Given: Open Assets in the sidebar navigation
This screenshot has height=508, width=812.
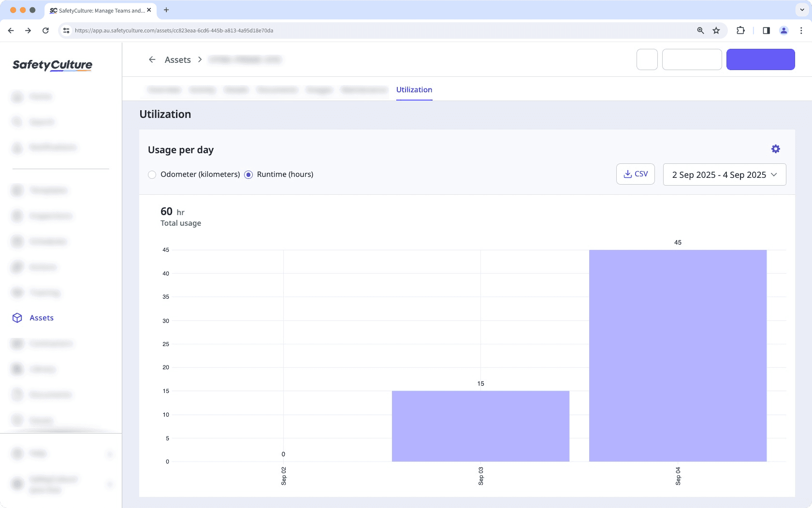Looking at the screenshot, I should click(x=42, y=318).
